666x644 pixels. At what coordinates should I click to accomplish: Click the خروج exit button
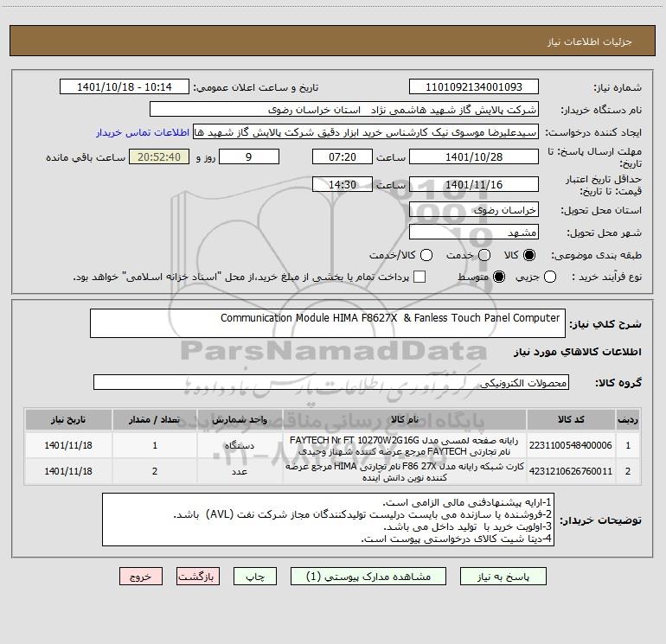(x=141, y=577)
